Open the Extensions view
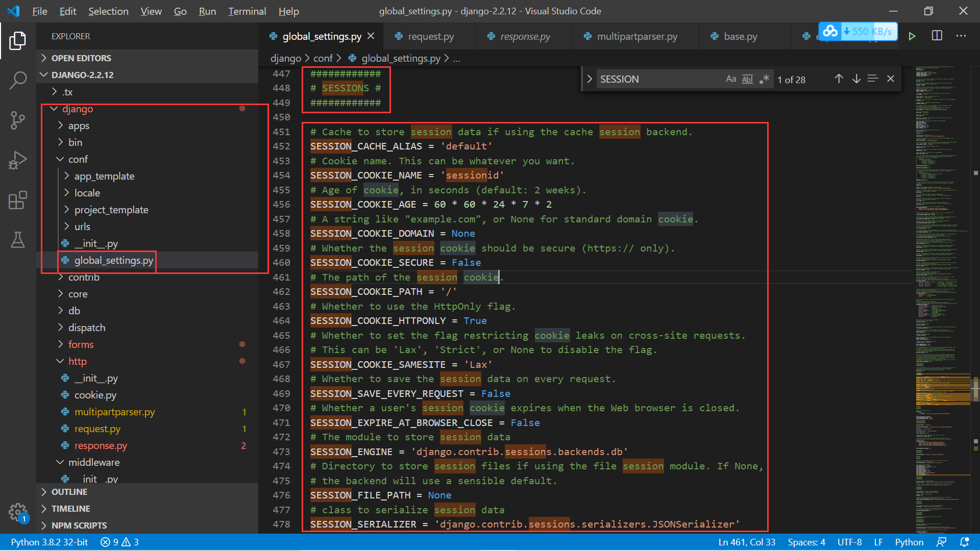 (18, 200)
